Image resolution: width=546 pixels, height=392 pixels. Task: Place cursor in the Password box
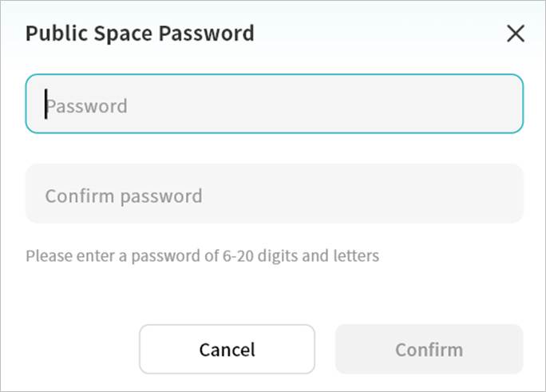274,104
